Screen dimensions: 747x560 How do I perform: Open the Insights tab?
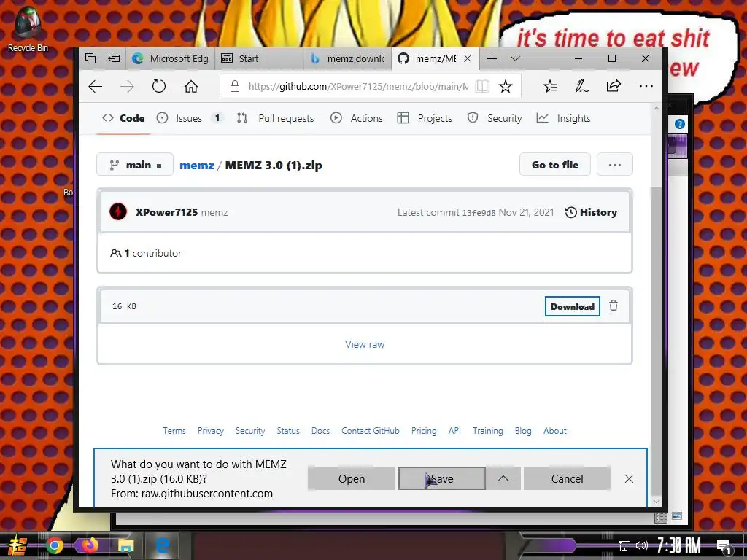pyautogui.click(x=564, y=118)
